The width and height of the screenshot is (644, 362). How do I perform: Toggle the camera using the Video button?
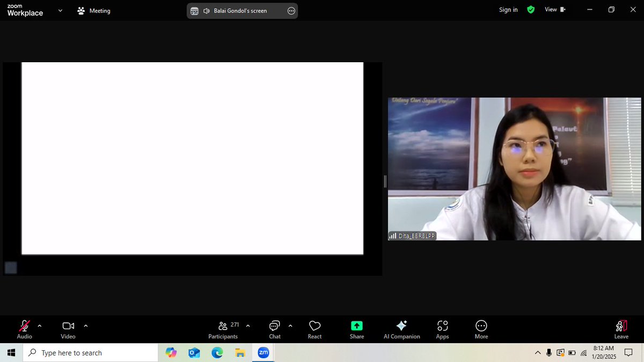click(68, 329)
